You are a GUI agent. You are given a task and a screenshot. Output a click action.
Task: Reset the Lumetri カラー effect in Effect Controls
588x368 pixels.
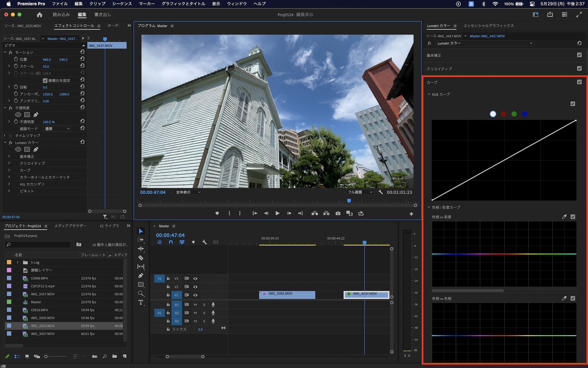pos(82,142)
